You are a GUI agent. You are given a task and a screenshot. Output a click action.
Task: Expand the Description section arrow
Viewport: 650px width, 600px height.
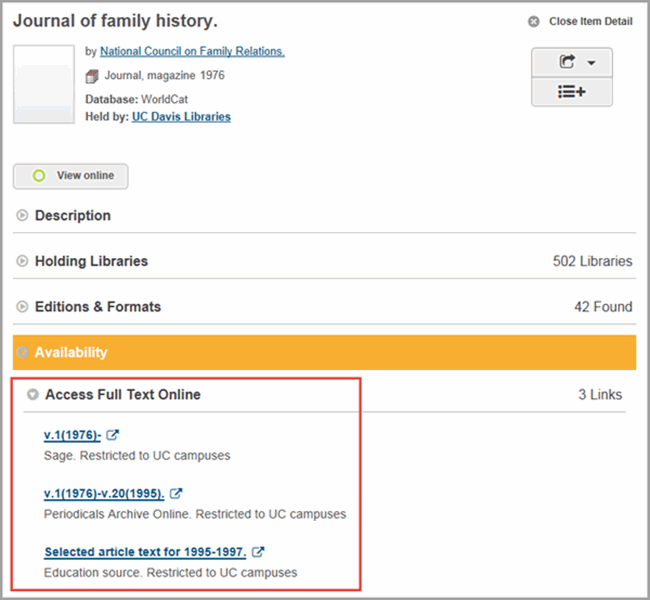[22, 215]
